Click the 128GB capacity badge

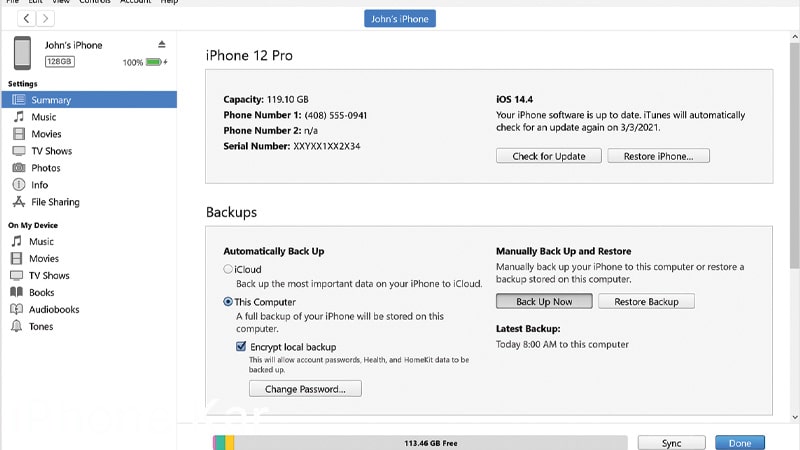click(x=60, y=62)
